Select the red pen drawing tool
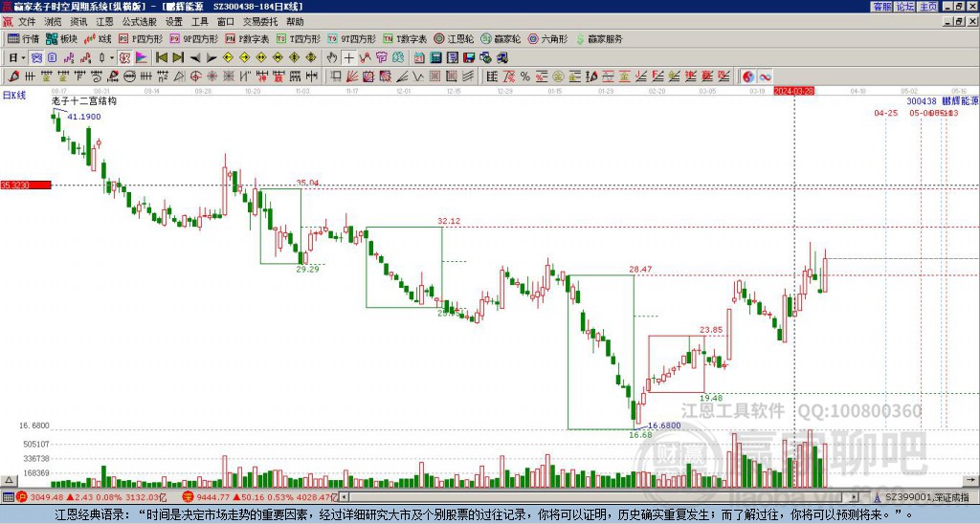This screenshot has width=980, height=524. 13,76
